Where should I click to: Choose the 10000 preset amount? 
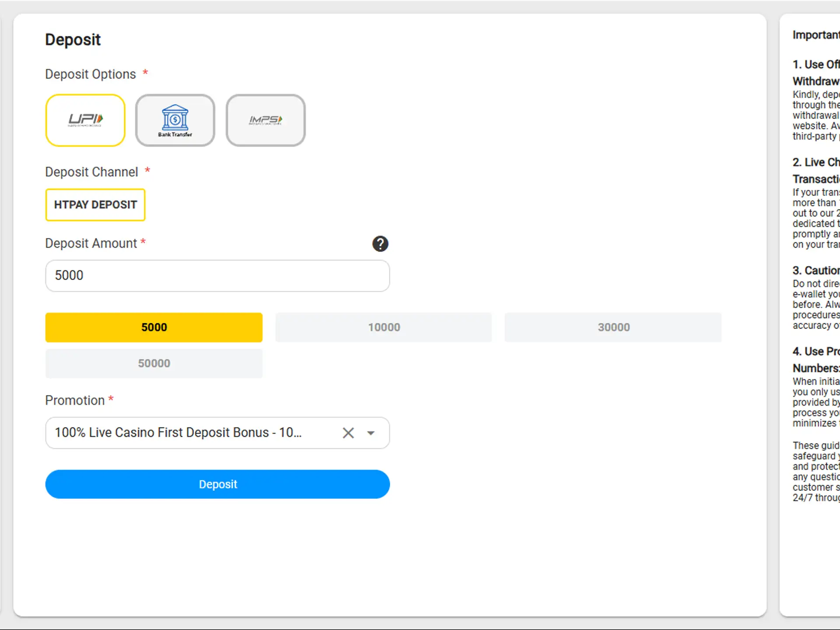(384, 327)
